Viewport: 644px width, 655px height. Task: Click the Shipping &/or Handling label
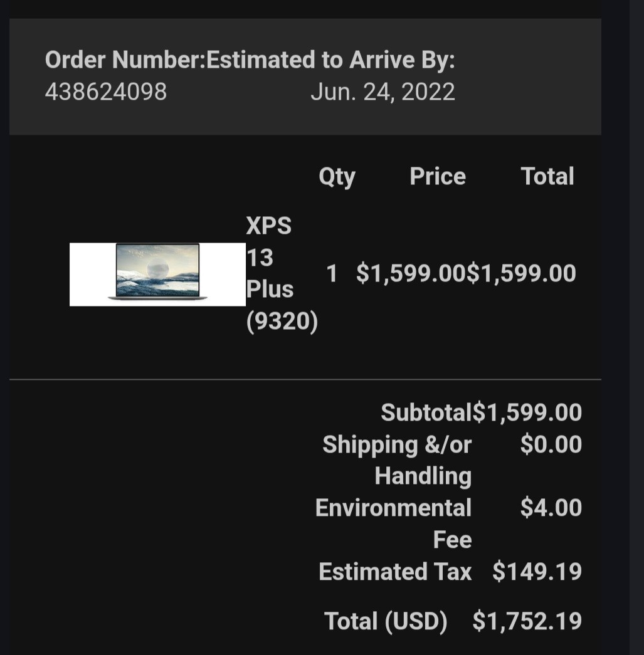click(x=397, y=460)
